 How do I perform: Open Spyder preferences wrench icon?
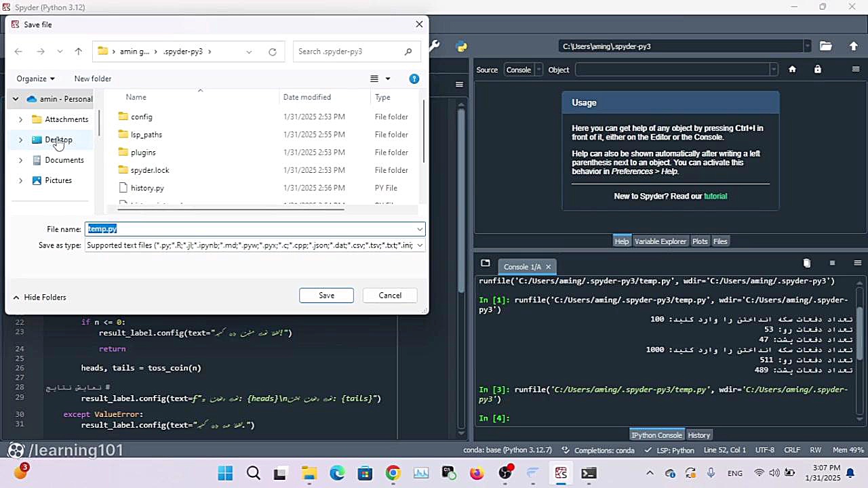click(435, 46)
